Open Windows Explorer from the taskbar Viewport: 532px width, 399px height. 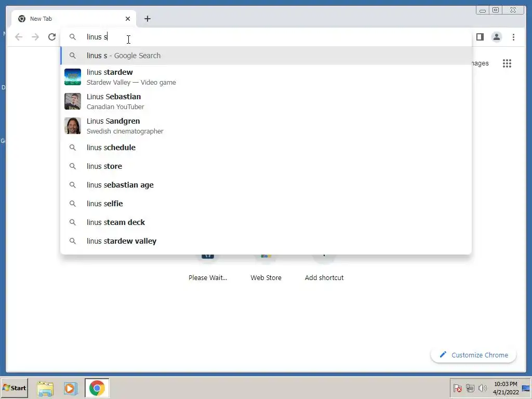pyautogui.click(x=45, y=389)
